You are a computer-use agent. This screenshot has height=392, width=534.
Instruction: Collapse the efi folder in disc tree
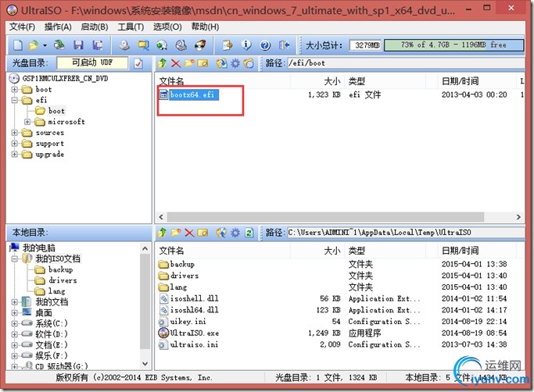point(15,100)
